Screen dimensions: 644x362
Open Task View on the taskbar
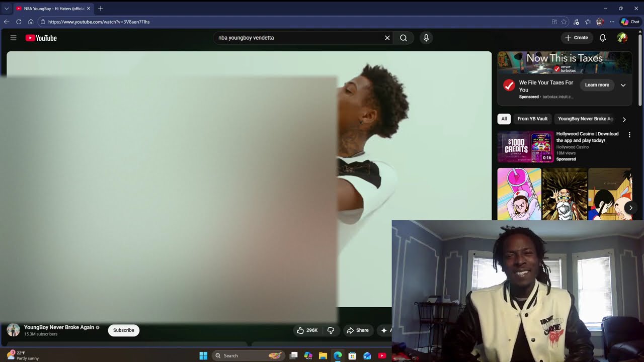294,355
